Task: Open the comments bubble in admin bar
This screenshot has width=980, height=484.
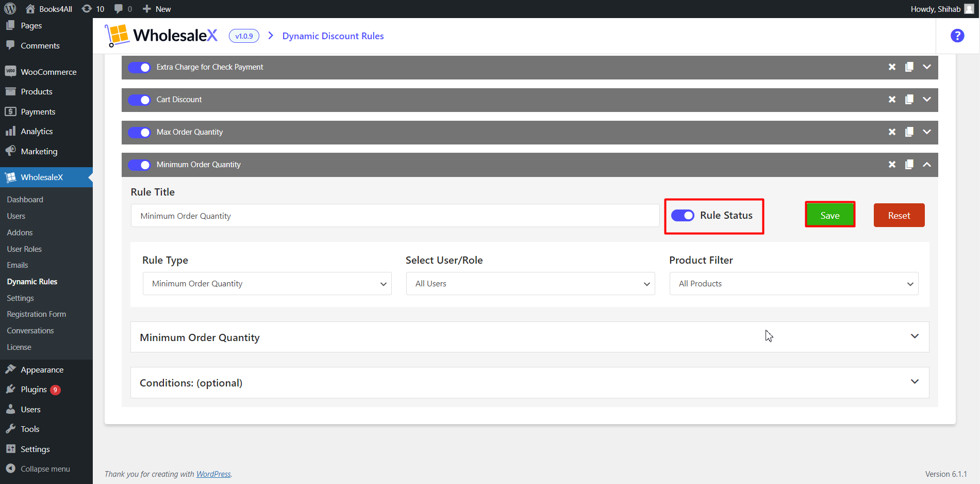Action: [x=123, y=9]
